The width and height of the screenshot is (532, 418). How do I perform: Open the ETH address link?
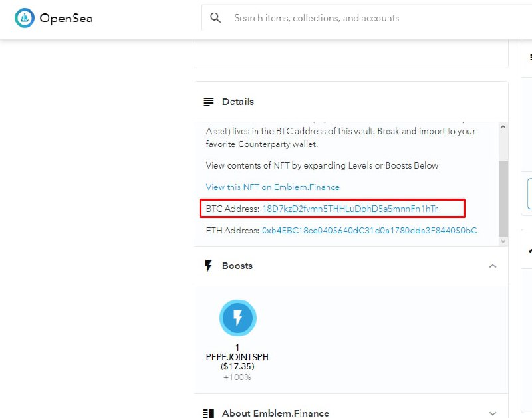369,230
